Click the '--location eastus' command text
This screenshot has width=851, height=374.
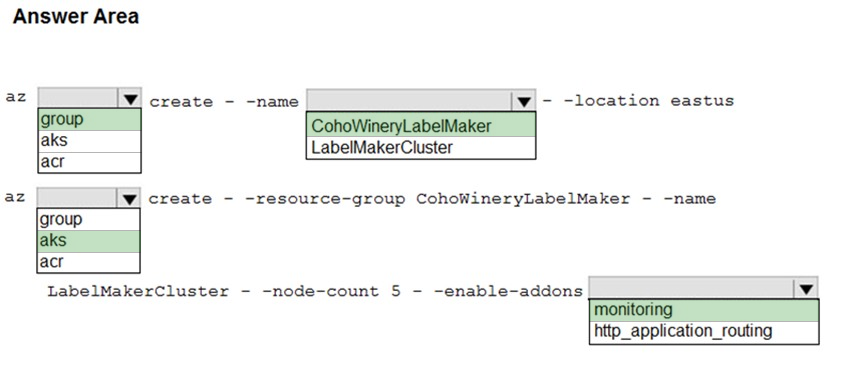638,101
